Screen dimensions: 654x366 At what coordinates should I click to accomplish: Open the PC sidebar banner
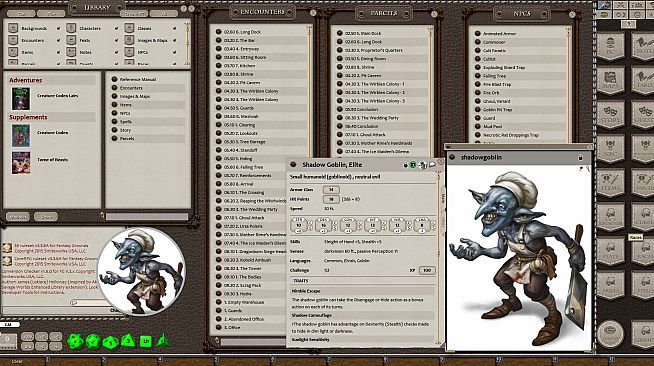(x=611, y=46)
